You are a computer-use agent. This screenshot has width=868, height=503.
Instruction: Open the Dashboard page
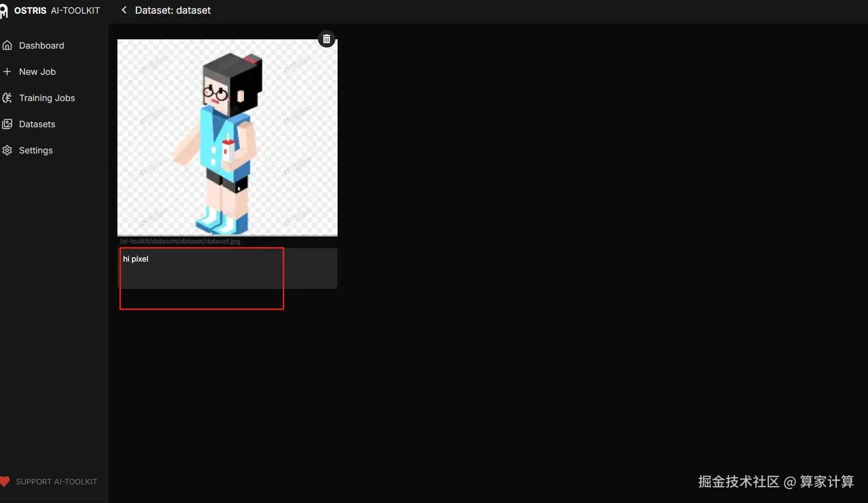[42, 45]
